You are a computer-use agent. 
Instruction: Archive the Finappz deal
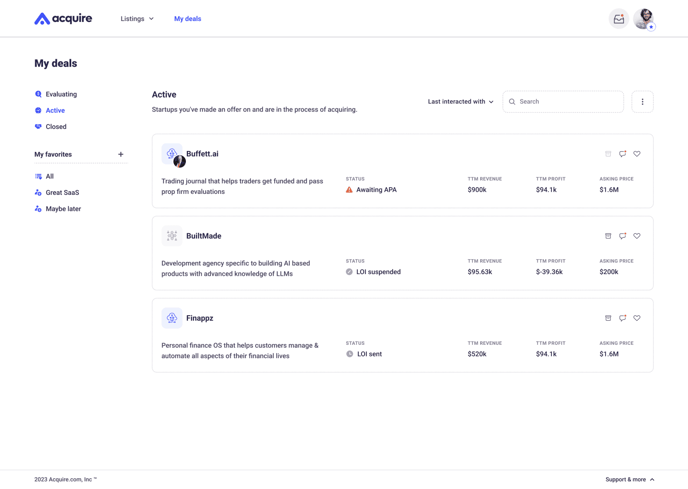[x=608, y=318]
